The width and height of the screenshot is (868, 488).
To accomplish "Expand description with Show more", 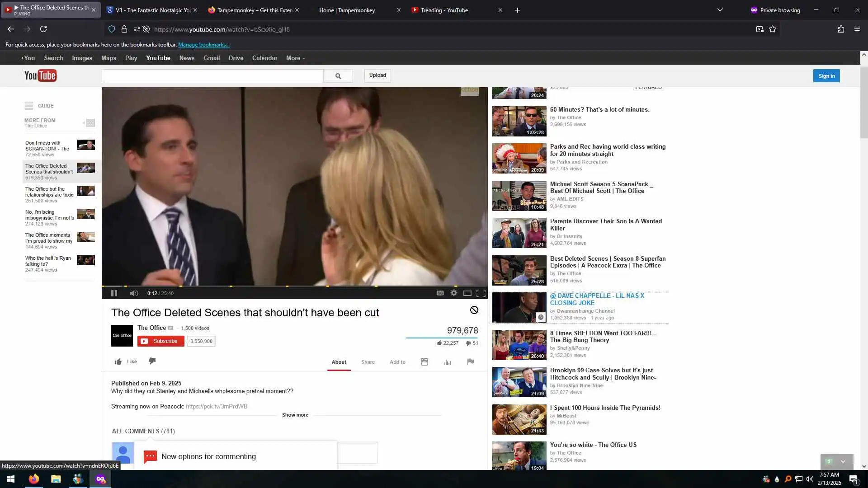I will pyautogui.click(x=295, y=415).
